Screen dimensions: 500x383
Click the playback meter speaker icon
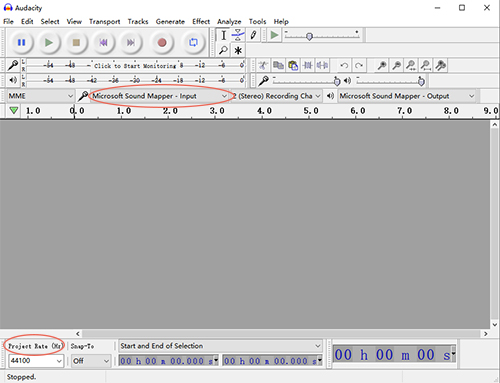[x=13, y=80]
